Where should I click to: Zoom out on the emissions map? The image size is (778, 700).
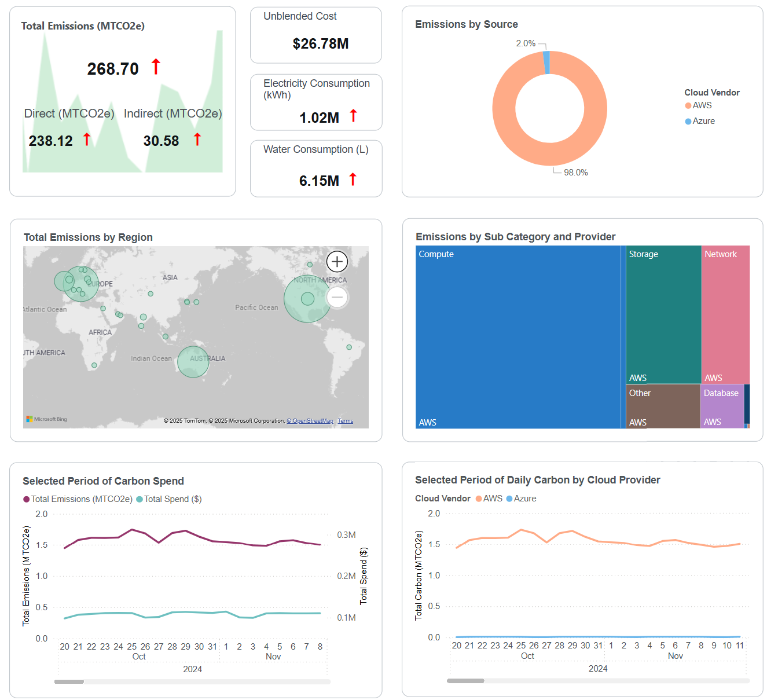(337, 297)
